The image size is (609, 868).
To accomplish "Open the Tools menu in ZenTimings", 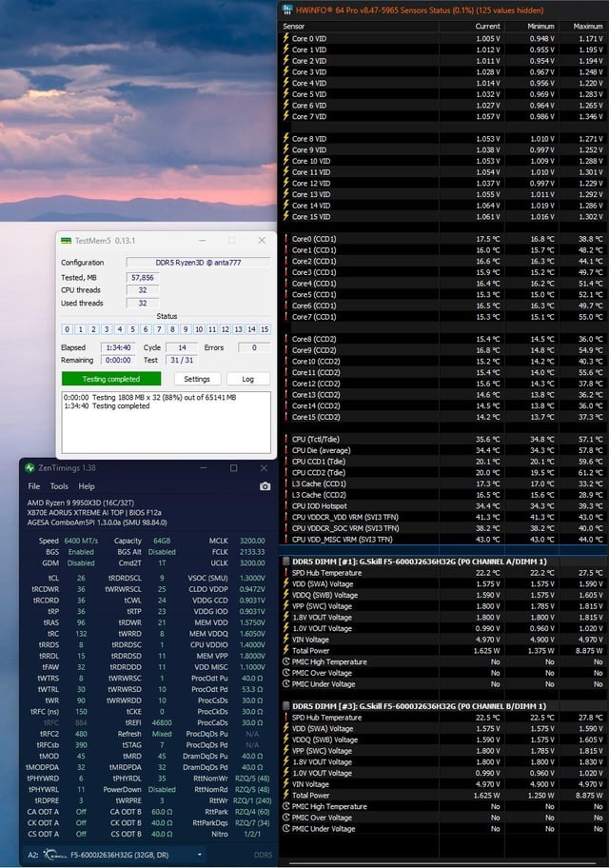I will [x=59, y=486].
